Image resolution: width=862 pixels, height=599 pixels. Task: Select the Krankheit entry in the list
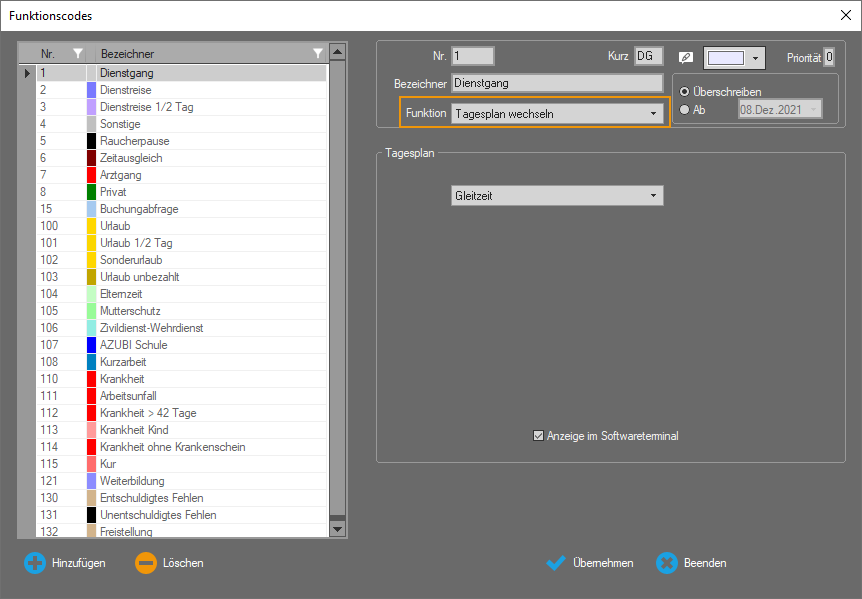[x=122, y=379]
